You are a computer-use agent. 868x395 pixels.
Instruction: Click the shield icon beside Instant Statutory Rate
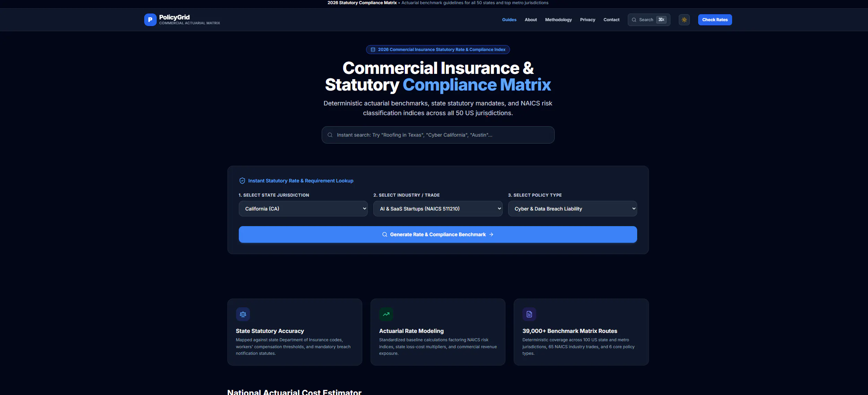(x=242, y=181)
